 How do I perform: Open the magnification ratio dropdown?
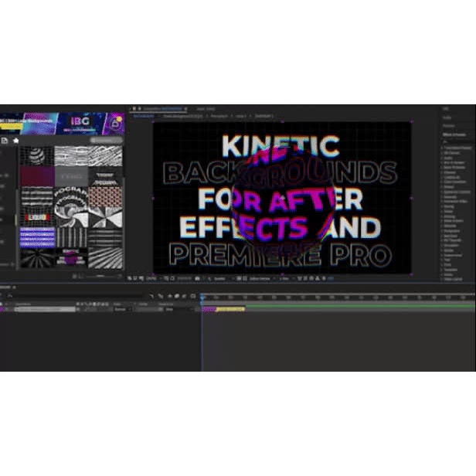point(153,278)
